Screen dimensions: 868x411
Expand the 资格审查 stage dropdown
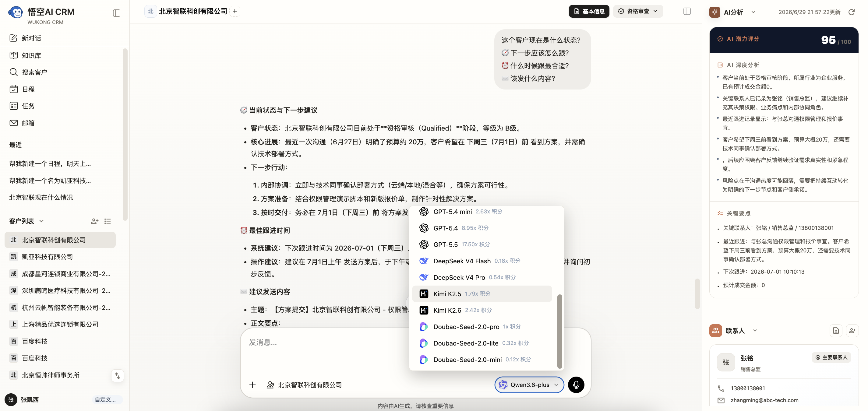tap(638, 11)
